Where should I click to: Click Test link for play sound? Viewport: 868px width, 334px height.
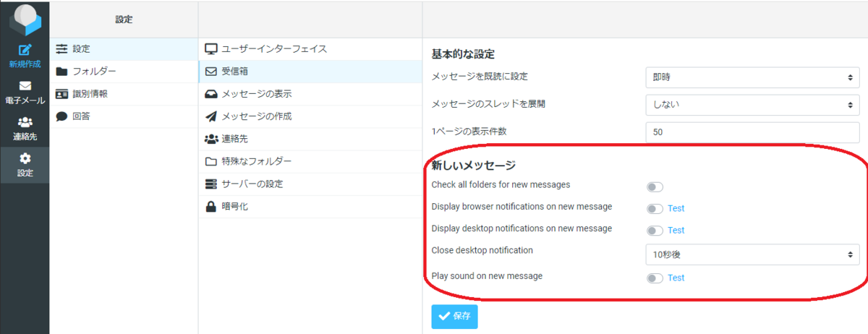click(x=676, y=278)
